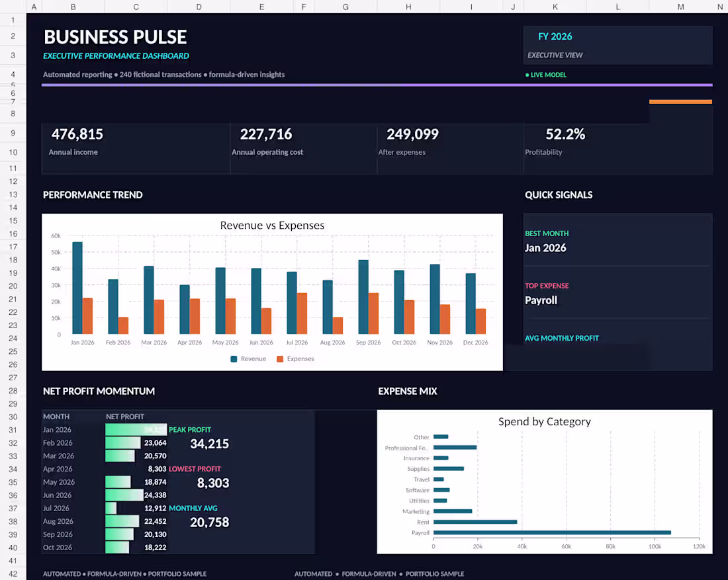Select column header K

[x=555, y=7]
